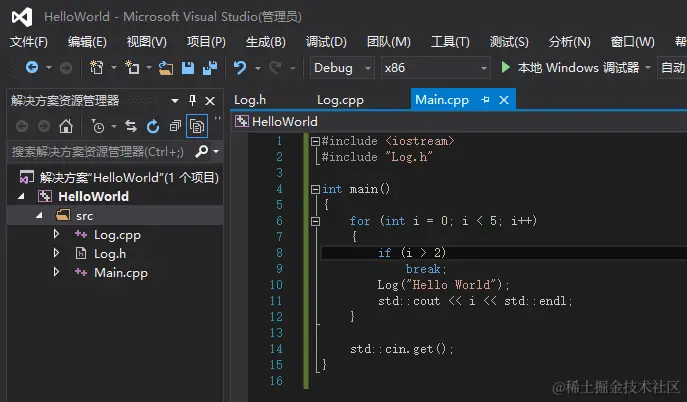Start debugging with the green play icon
This screenshot has width=687, height=402.
506,67
